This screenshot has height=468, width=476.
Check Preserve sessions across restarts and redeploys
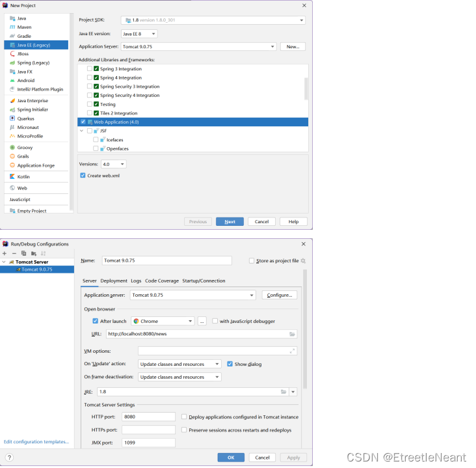[x=184, y=430]
